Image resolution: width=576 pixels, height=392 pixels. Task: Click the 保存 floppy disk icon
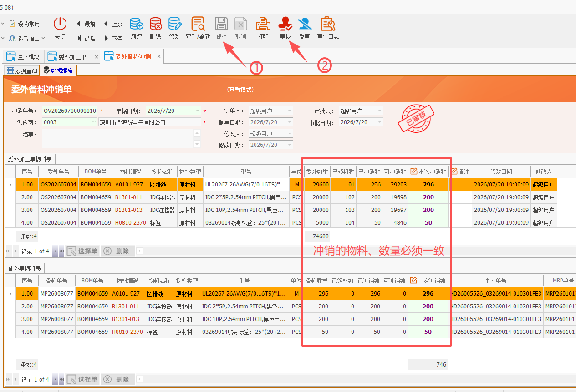222,24
